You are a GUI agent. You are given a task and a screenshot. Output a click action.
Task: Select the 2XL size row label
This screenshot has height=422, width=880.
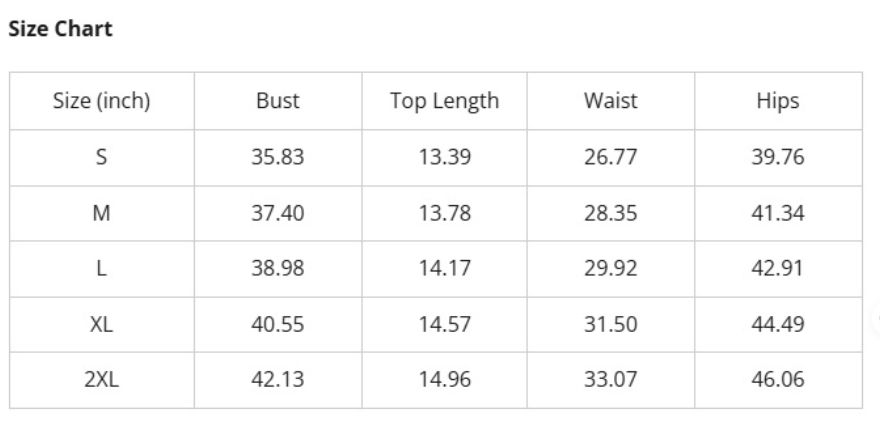pos(102,380)
